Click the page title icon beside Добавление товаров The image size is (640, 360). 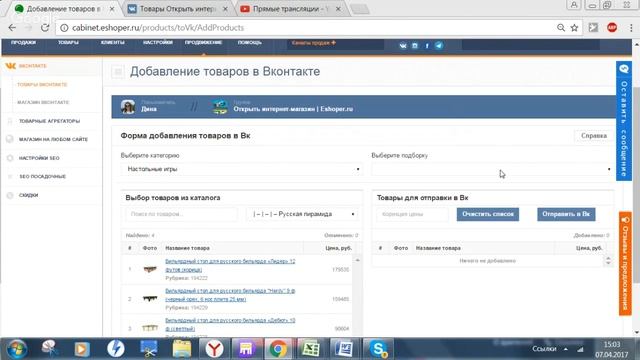click(118, 72)
